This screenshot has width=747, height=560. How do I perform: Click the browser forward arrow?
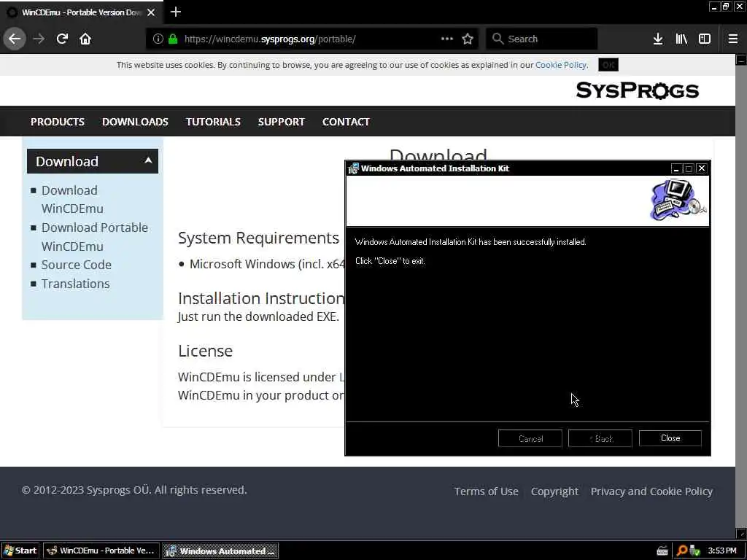pos(39,39)
